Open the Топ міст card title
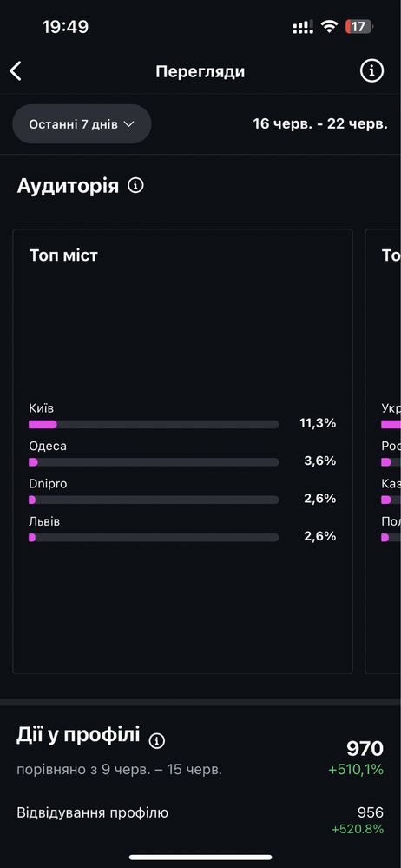This screenshot has width=401, height=868. tap(63, 255)
